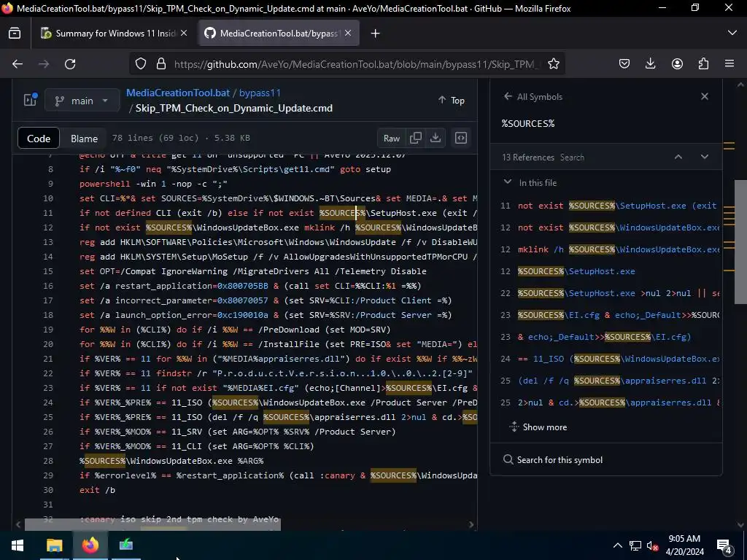This screenshot has height=560, width=747.
Task: Open Firefox extensions menu
Action: point(703,64)
